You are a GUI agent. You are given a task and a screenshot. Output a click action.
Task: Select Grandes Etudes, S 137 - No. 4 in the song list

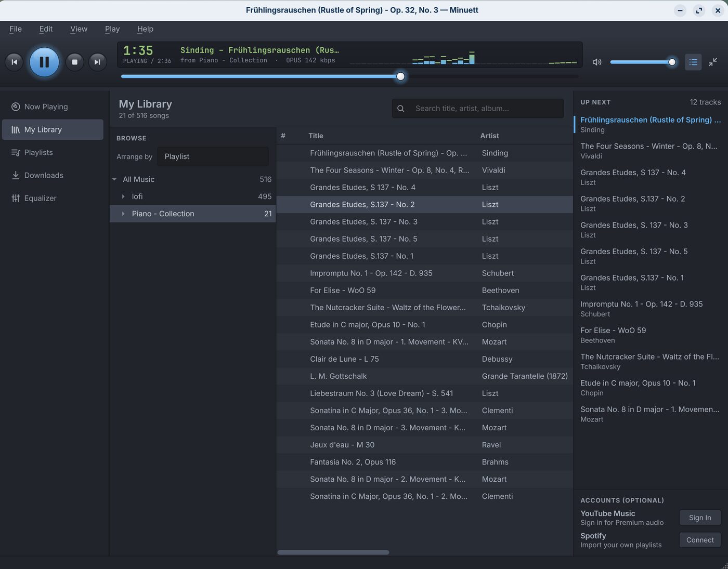point(424,187)
